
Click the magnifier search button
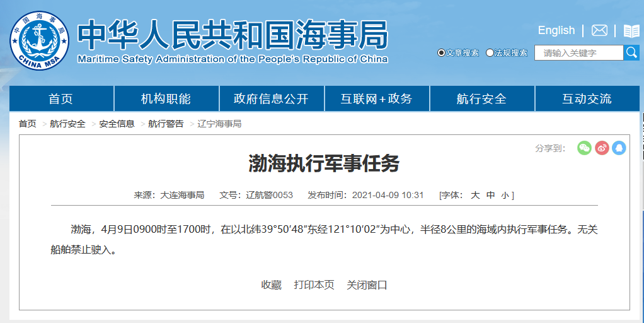click(x=631, y=53)
